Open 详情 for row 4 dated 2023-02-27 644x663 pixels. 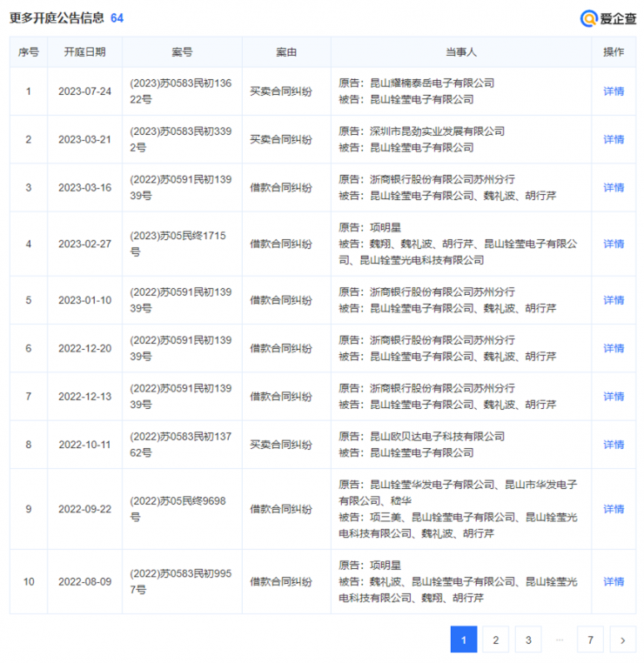[x=614, y=244]
